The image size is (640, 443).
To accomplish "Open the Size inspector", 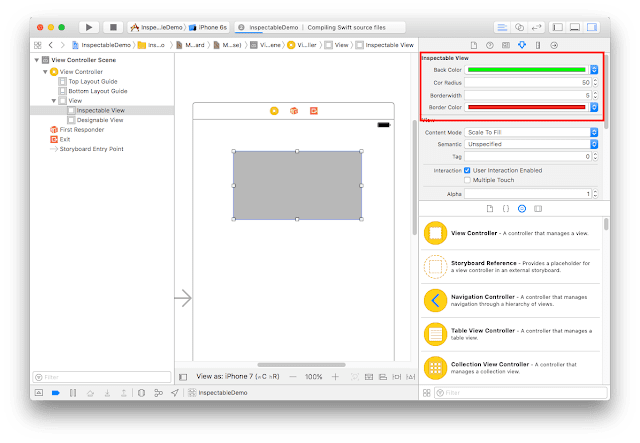I will pos(538,45).
